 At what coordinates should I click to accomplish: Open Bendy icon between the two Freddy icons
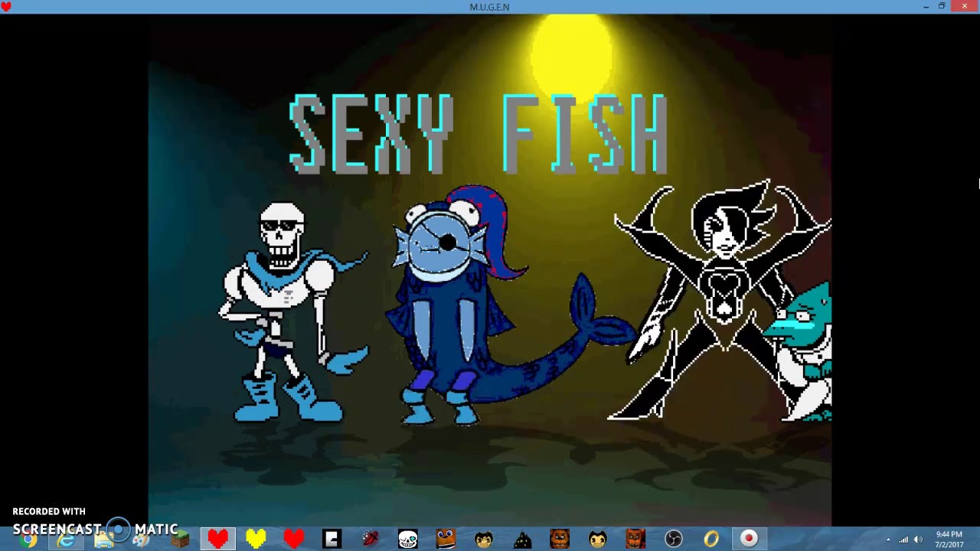[x=597, y=539]
